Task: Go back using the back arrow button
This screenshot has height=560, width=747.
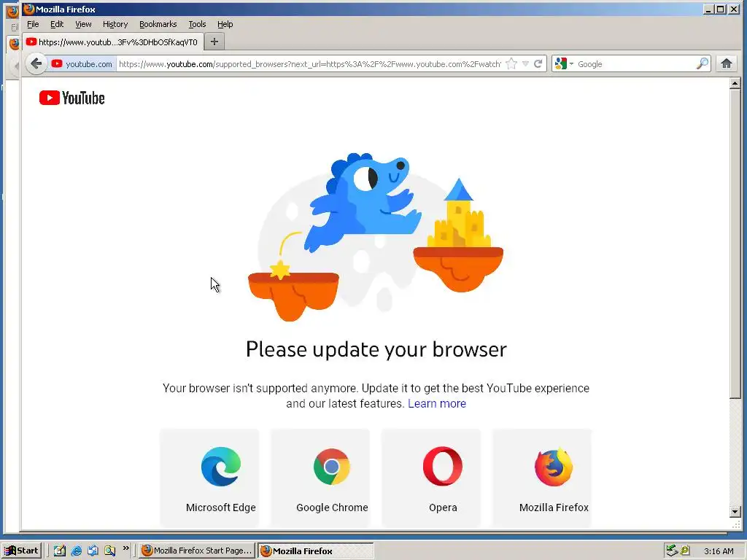Action: coord(36,63)
